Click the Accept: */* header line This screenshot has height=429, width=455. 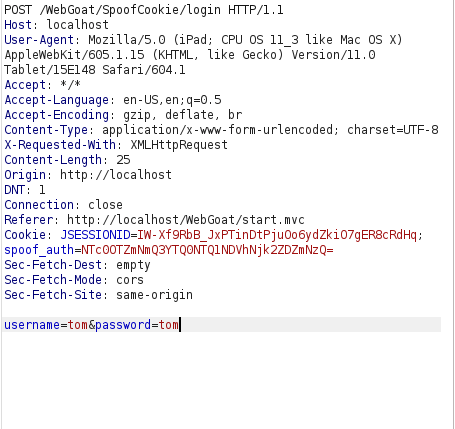(x=42, y=85)
